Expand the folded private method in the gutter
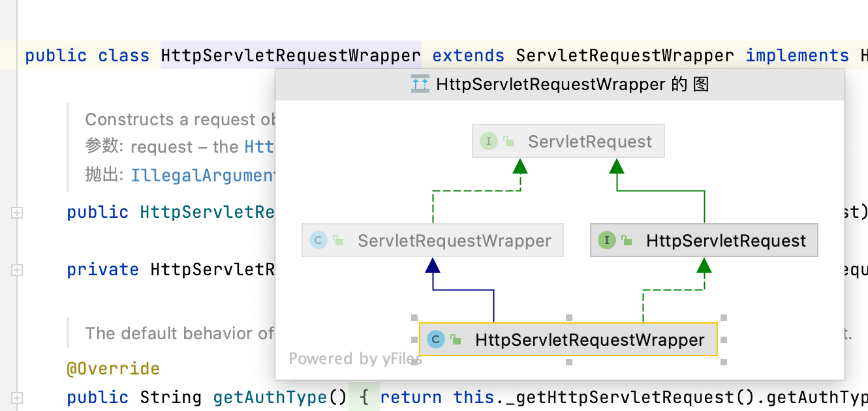This screenshot has width=868, height=411. (x=17, y=269)
